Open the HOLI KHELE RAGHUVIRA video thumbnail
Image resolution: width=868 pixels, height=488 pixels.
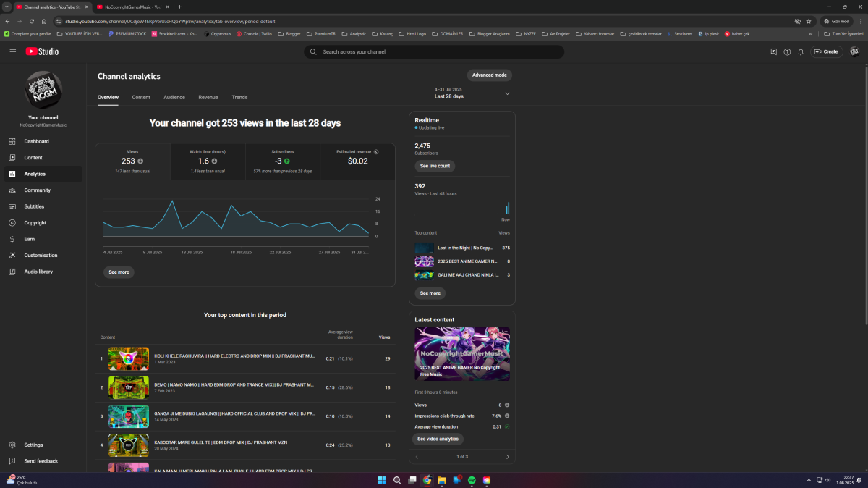tap(129, 358)
